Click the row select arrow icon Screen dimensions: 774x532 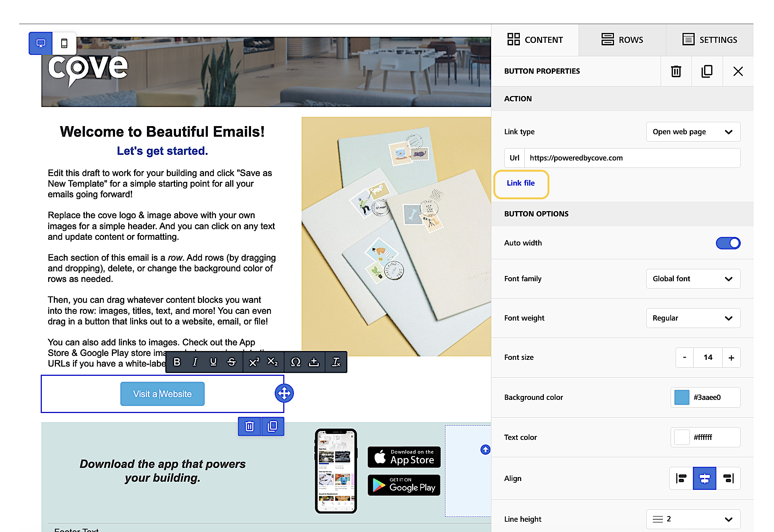coord(485,449)
